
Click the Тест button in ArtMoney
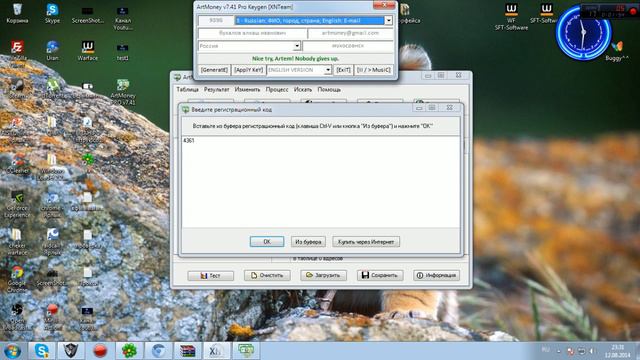tap(211, 276)
